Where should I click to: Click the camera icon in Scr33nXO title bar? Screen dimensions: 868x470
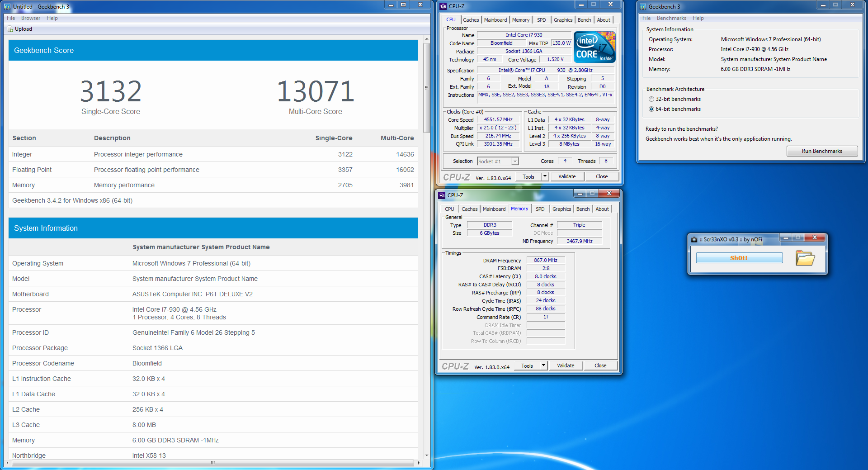click(694, 239)
